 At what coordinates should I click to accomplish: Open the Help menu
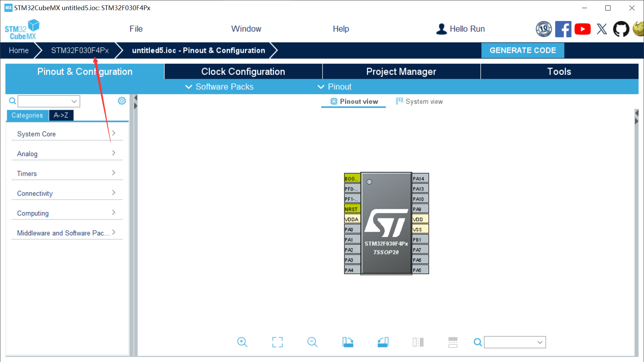[x=341, y=29]
